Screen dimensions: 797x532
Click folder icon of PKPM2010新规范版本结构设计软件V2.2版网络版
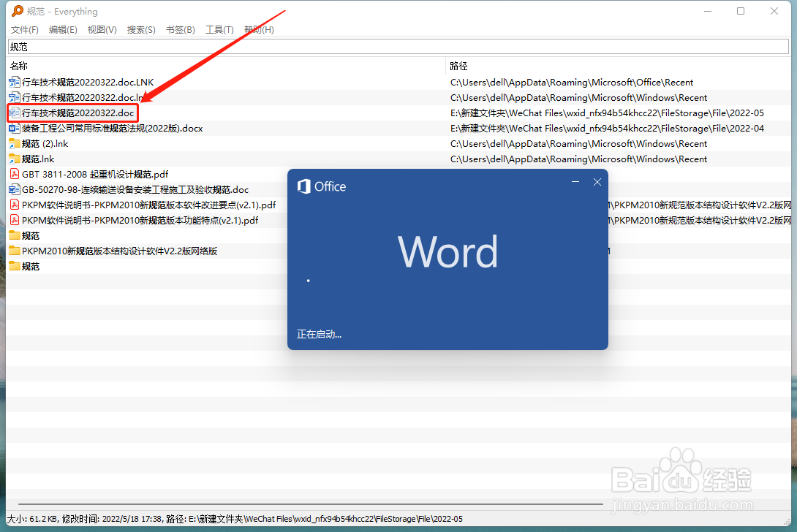(14, 251)
